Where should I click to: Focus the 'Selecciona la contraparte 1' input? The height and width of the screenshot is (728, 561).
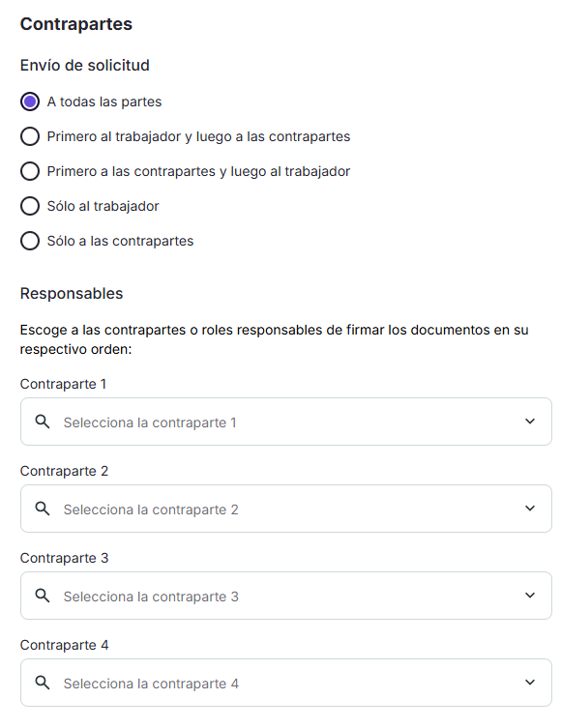pyautogui.click(x=286, y=422)
